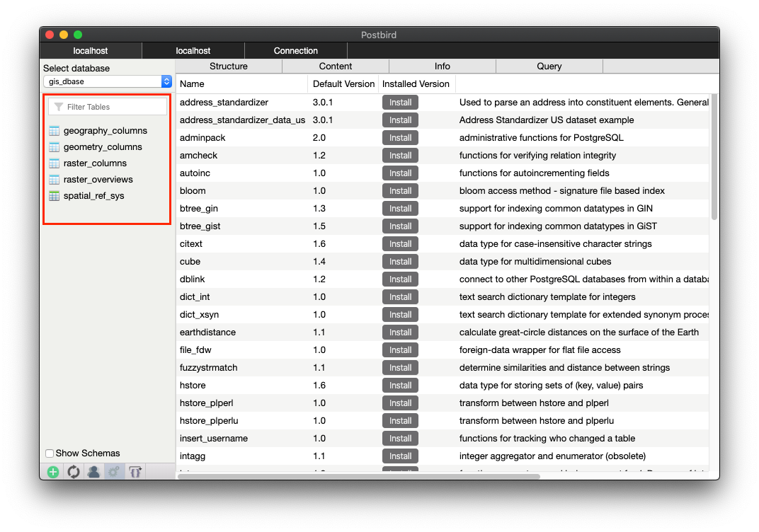Viewport: 759px width, 532px height.
Task: Open the Connection tab
Action: pos(295,51)
